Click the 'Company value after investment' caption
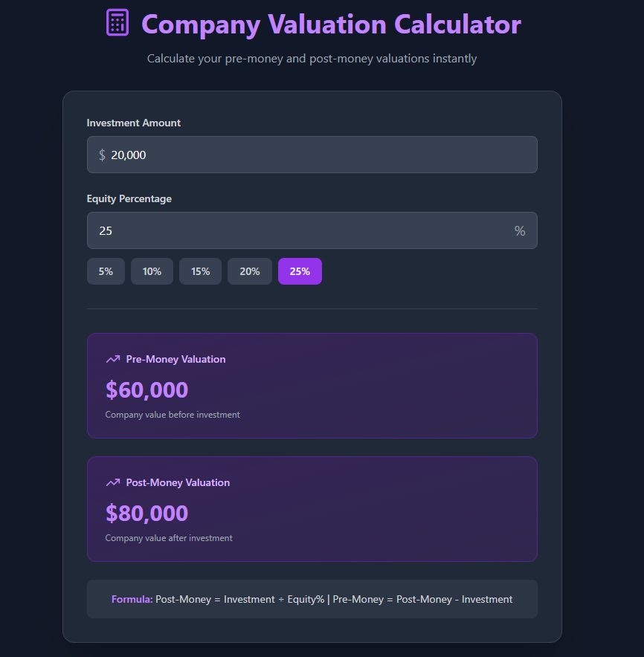The width and height of the screenshot is (644, 657). 169,538
